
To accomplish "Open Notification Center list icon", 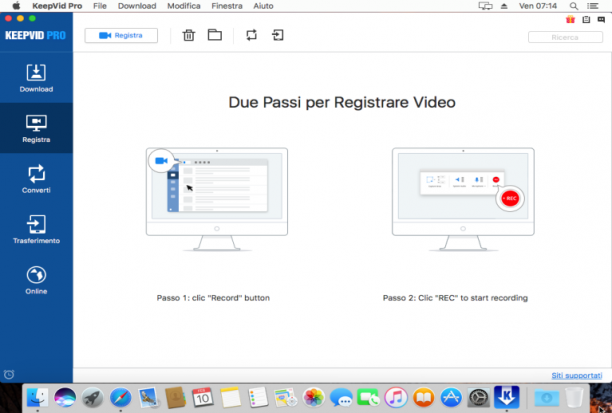I will tap(593, 6).
